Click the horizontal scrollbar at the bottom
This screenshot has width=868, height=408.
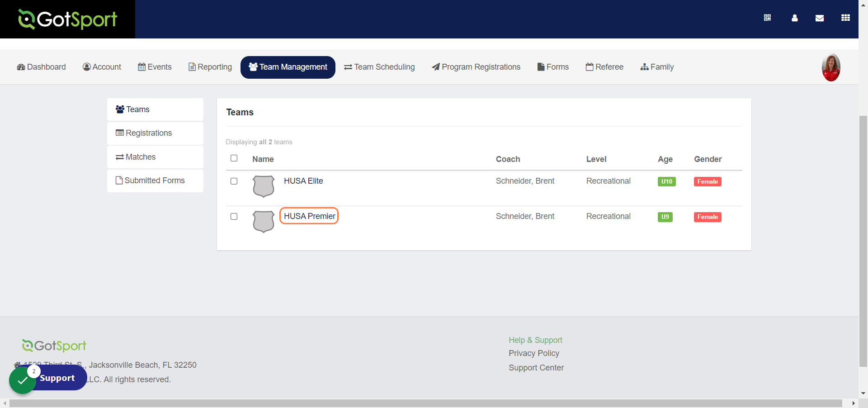[425, 403]
